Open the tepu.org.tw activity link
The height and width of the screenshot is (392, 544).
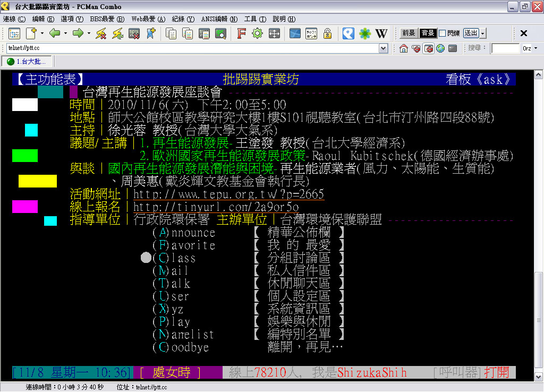click(x=228, y=194)
